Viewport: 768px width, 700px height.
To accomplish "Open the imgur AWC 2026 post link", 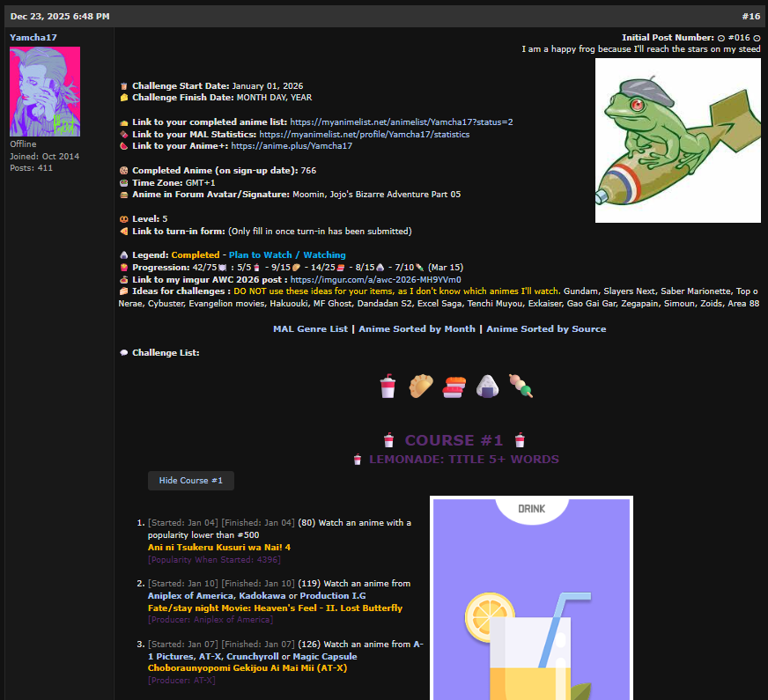I will 375,279.
